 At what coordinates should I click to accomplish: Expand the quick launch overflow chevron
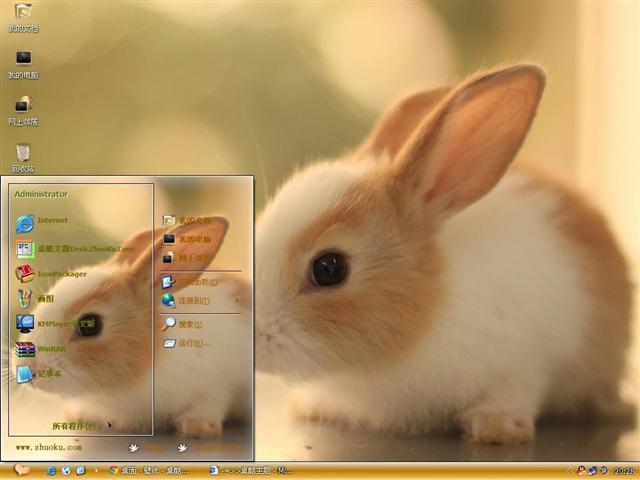(96, 471)
